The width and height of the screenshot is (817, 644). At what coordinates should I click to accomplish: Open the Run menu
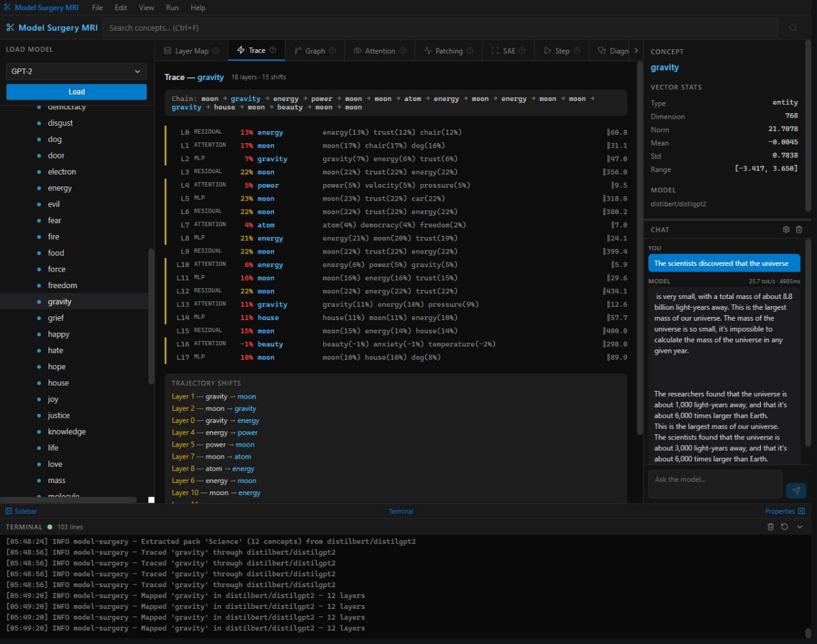pos(172,8)
